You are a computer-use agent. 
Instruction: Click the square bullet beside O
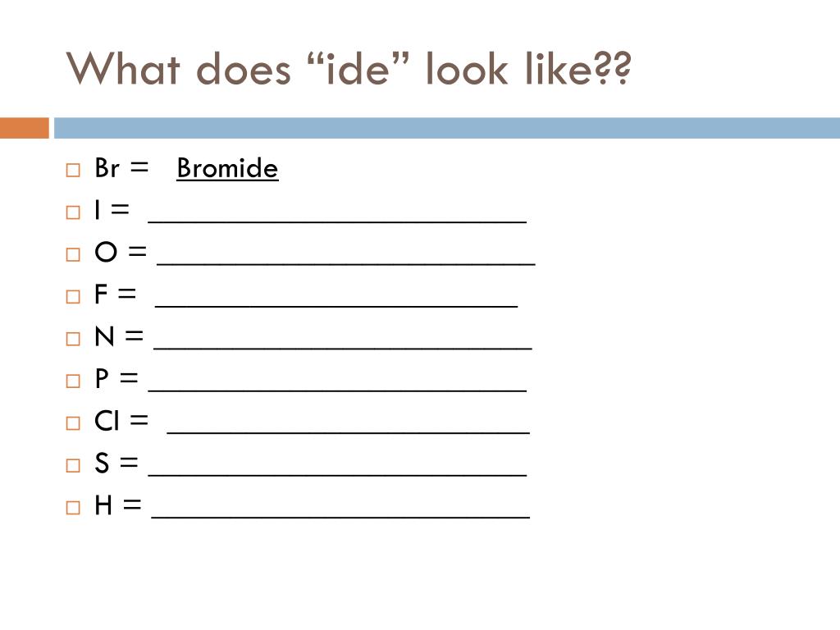pos(73,254)
